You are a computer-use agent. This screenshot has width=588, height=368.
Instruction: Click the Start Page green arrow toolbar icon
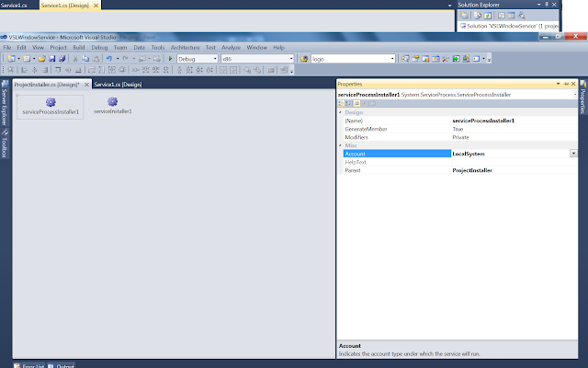point(456,59)
